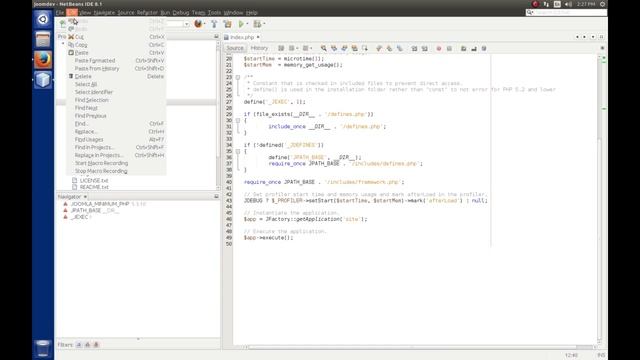Choose Paste Formatted in the Edit menu
The image size is (640, 360).
point(116,60)
